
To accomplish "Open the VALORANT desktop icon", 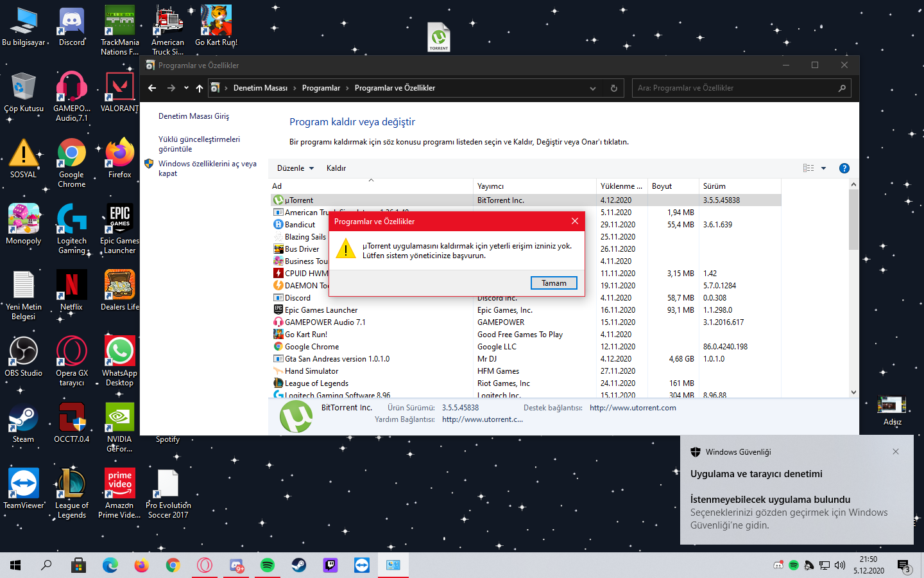I will (120, 92).
